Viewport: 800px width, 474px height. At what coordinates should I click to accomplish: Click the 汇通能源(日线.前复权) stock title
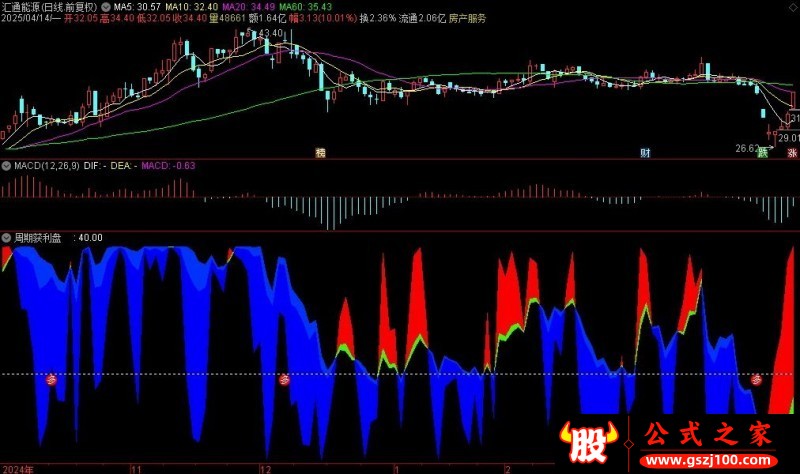pos(49,7)
